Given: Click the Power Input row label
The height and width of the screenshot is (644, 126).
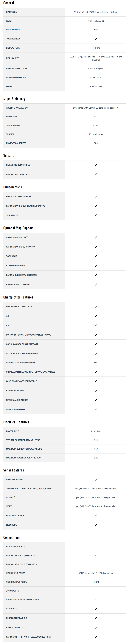Looking at the screenshot, I should point(13,431).
